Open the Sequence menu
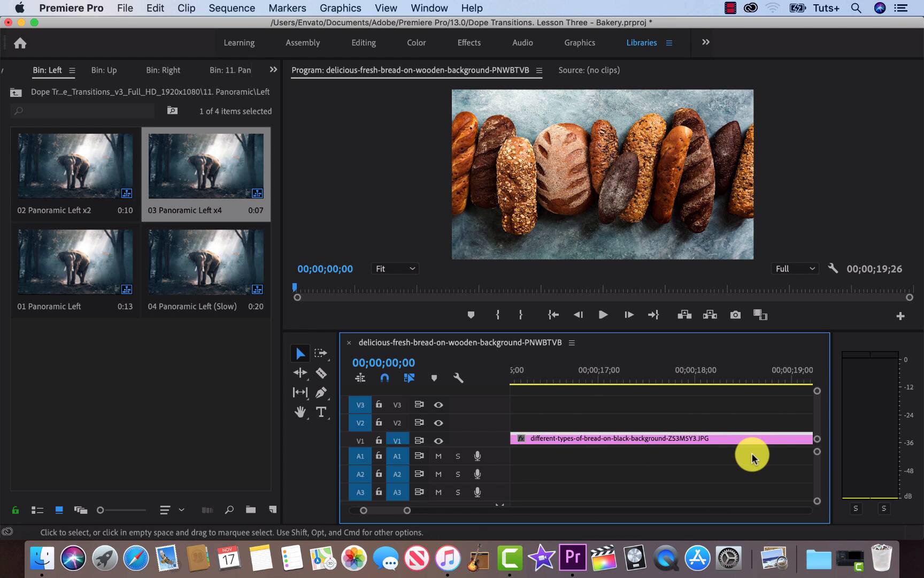The width and height of the screenshot is (924, 578). click(x=232, y=8)
